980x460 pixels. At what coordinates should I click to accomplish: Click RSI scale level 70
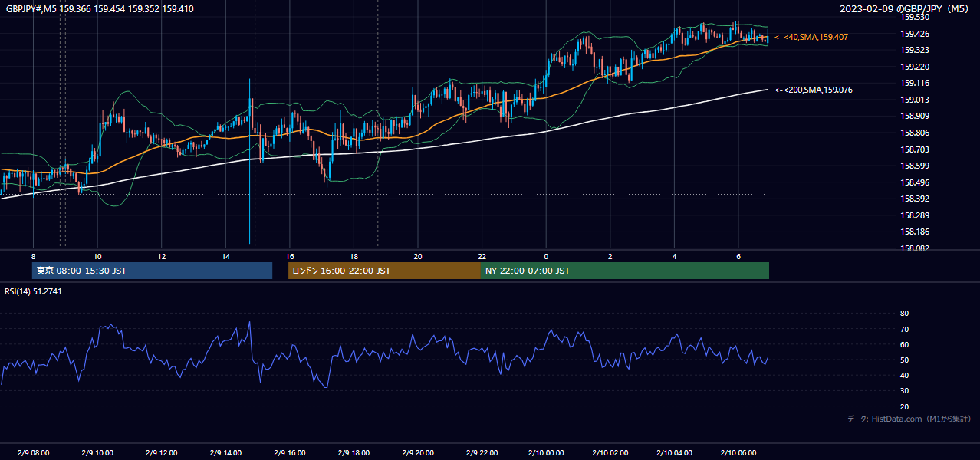click(x=905, y=329)
